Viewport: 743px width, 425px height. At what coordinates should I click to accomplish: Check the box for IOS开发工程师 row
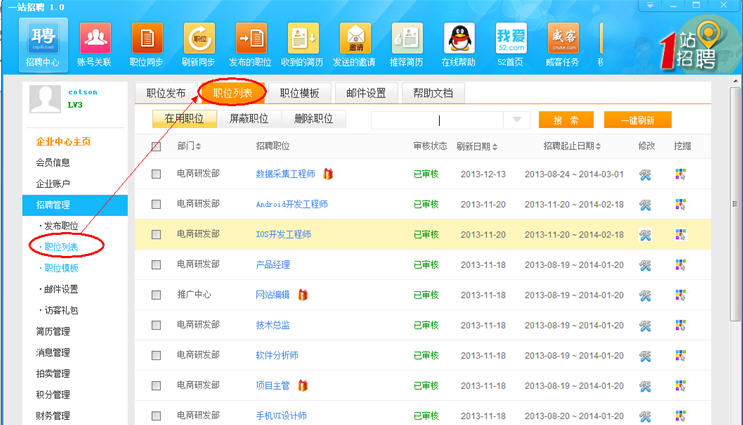click(x=156, y=235)
